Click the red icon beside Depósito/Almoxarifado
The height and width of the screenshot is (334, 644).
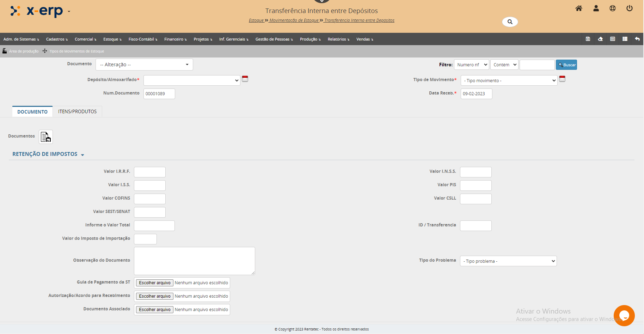pyautogui.click(x=245, y=79)
